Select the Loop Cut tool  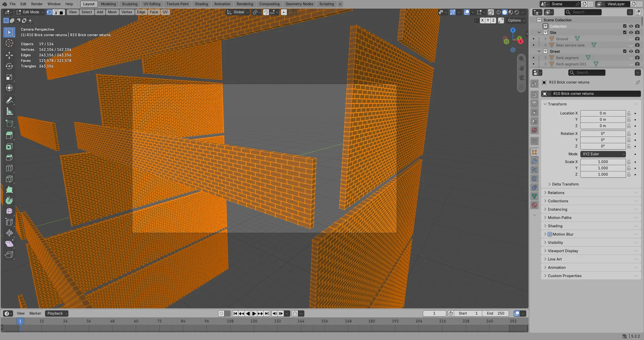(9, 168)
